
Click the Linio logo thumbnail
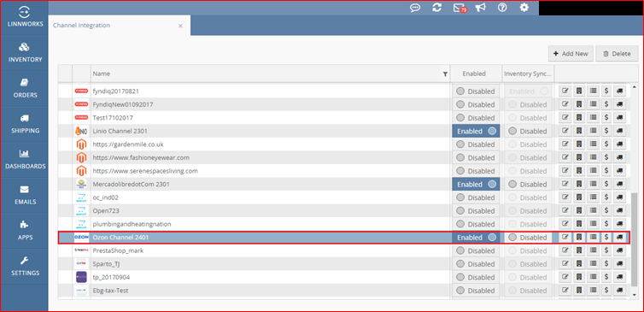[x=81, y=131]
